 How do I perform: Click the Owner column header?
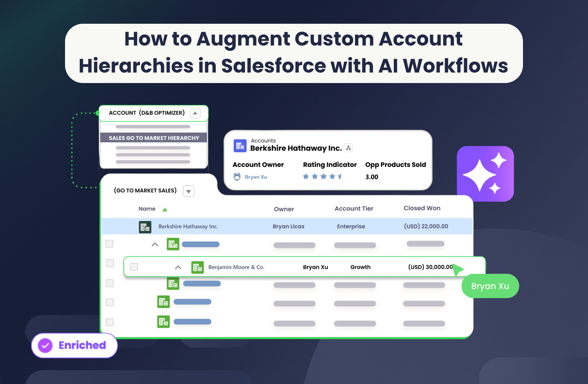284,209
